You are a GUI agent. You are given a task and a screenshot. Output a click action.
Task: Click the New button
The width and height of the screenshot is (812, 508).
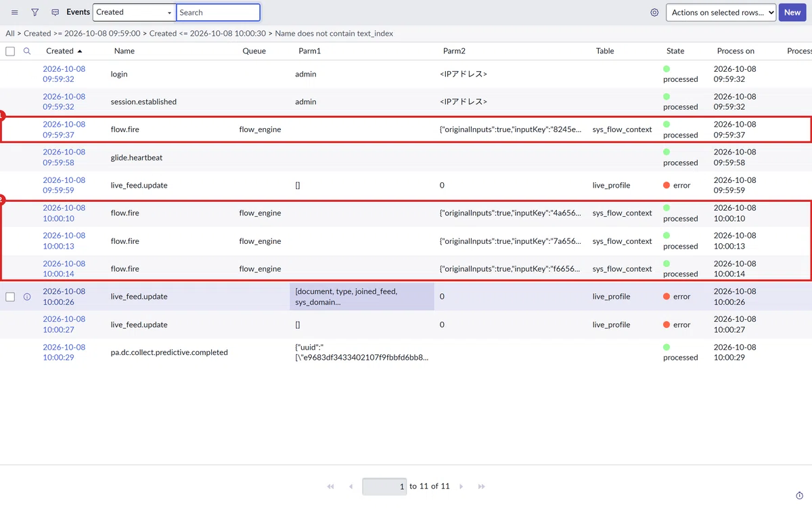[792, 12]
